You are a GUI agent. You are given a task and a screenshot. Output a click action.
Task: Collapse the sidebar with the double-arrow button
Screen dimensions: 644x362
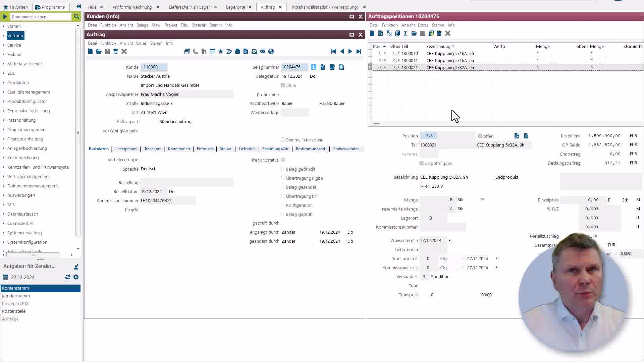(x=78, y=6)
